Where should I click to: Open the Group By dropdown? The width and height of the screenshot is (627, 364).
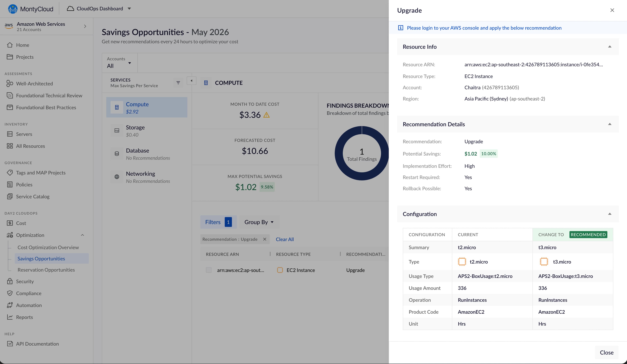[x=259, y=222]
